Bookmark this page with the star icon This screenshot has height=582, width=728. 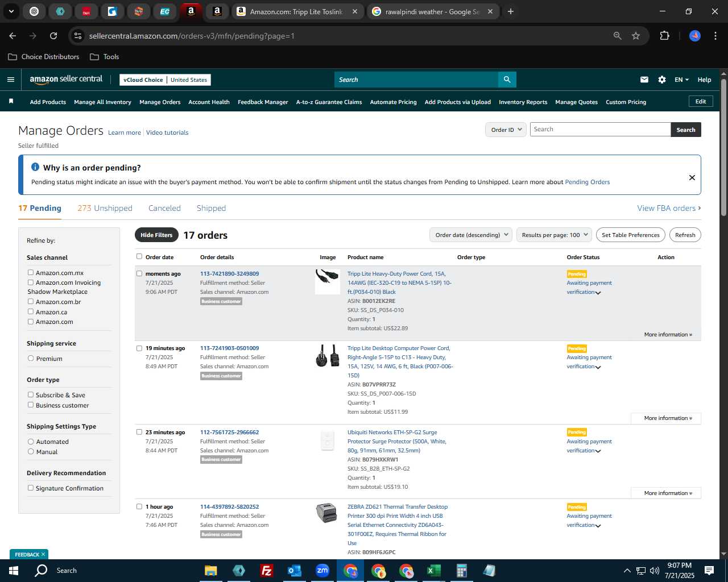point(636,36)
